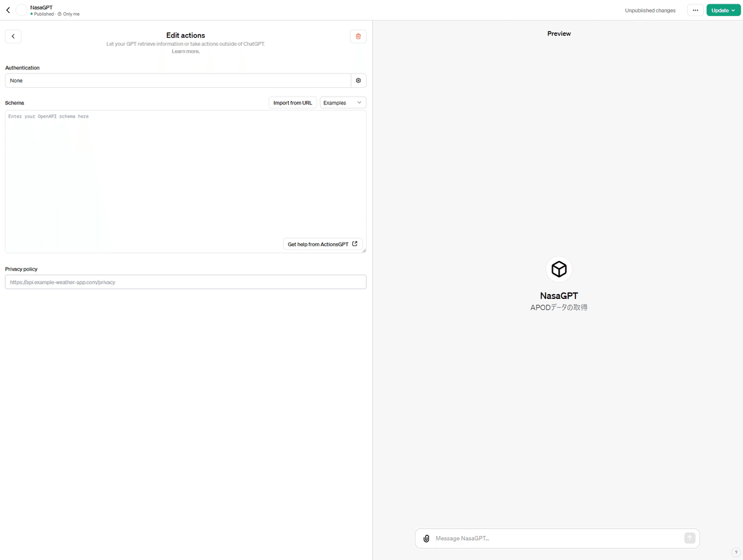The width and height of the screenshot is (743, 560).
Task: Click the Schema label
Action: coord(15,103)
